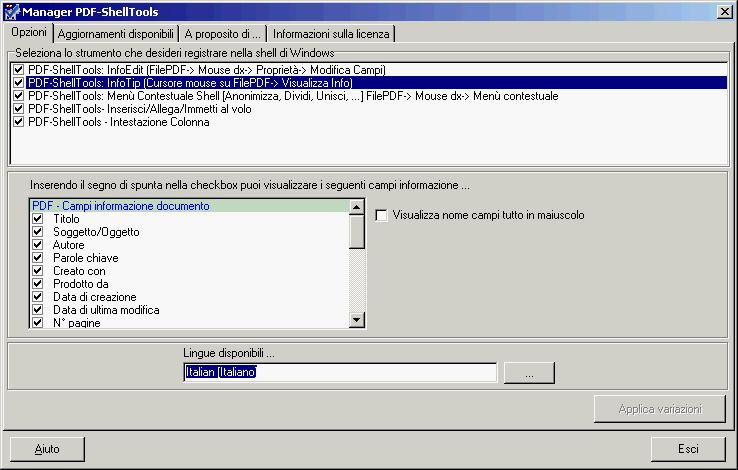Click the Applica variazioni button
738x470 pixels.
tap(660, 409)
